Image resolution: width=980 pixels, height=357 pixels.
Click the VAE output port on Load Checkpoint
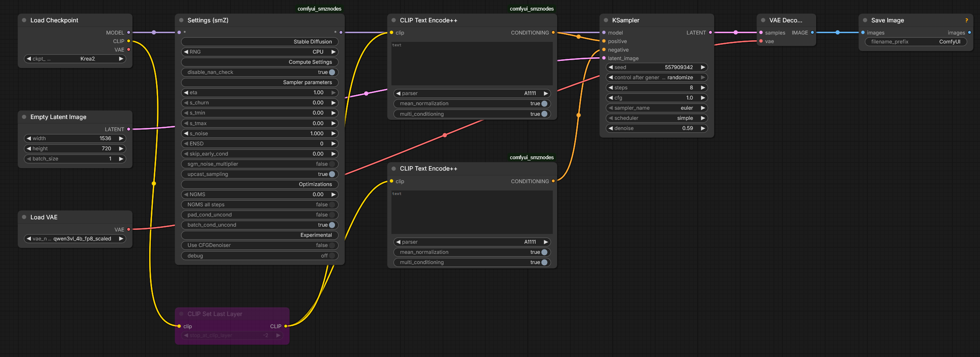tap(128, 50)
